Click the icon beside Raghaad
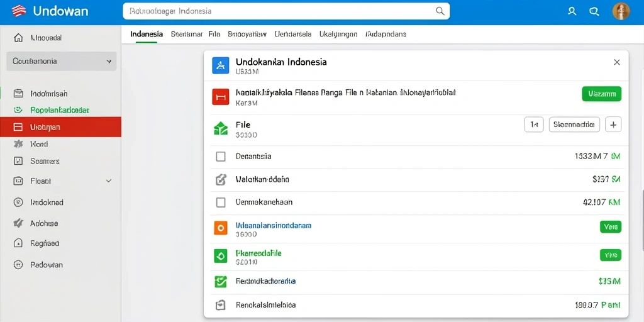This screenshot has height=322, width=644. (x=18, y=243)
